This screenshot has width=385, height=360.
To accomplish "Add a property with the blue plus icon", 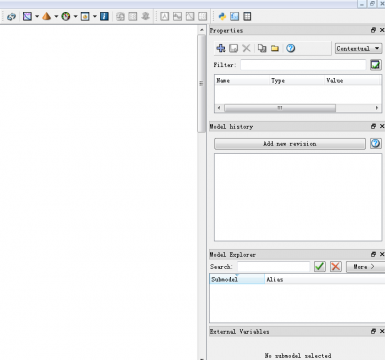I will pyautogui.click(x=221, y=48).
